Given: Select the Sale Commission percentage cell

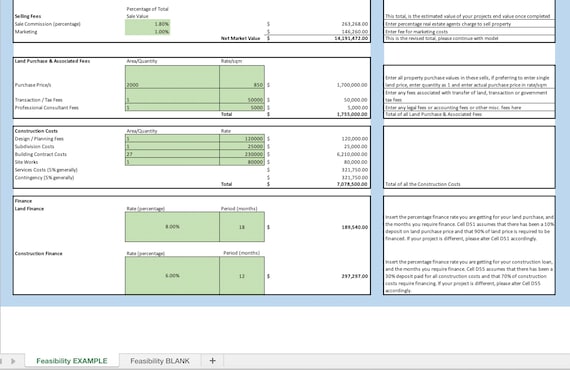Looking at the screenshot, I should coord(148,24).
